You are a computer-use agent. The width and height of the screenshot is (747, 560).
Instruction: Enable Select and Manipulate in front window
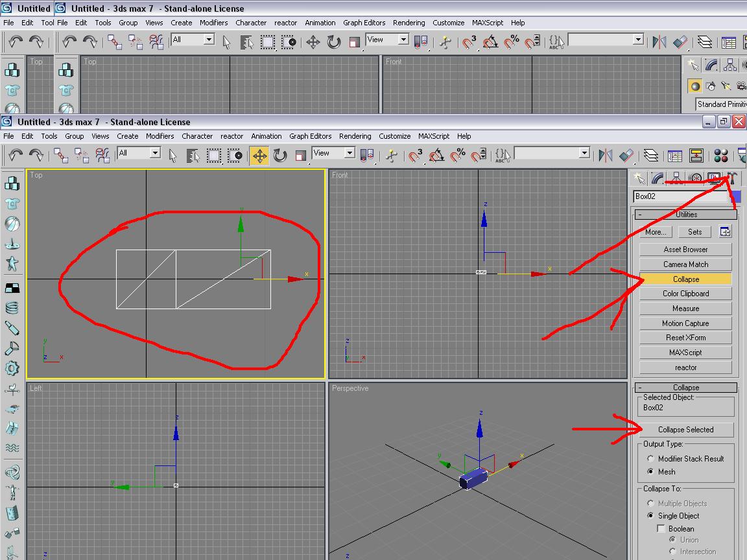click(x=392, y=156)
